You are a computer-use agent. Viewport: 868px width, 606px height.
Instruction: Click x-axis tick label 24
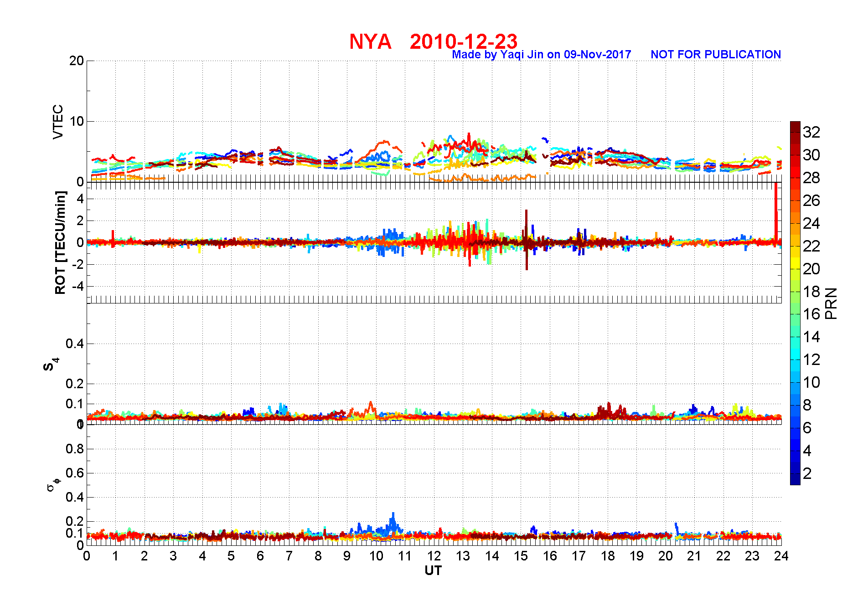pos(781,556)
